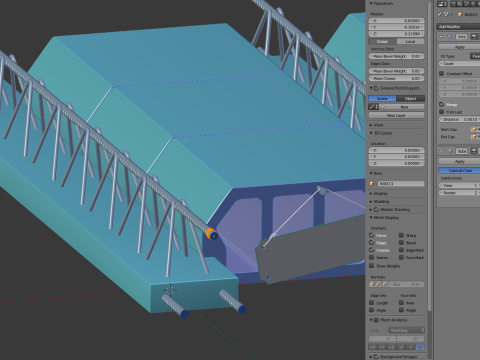Enable the Sharp overlay checkbox
The image size is (480, 360).
click(401, 235)
